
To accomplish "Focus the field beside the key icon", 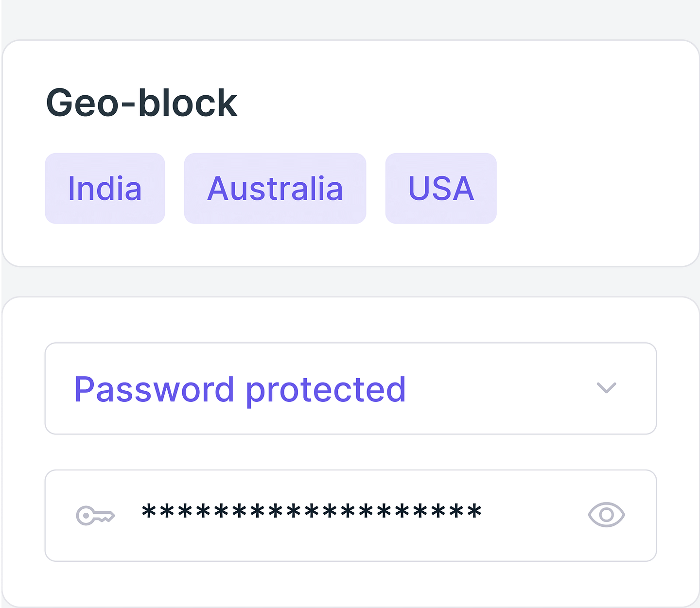I will (350, 516).
